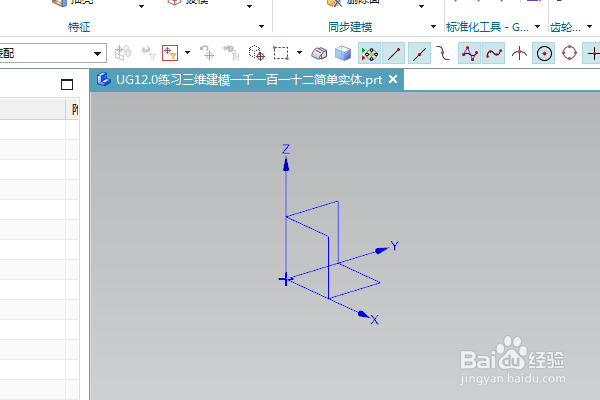Open dropdown arrow beside the 抽壳 command

142,6
